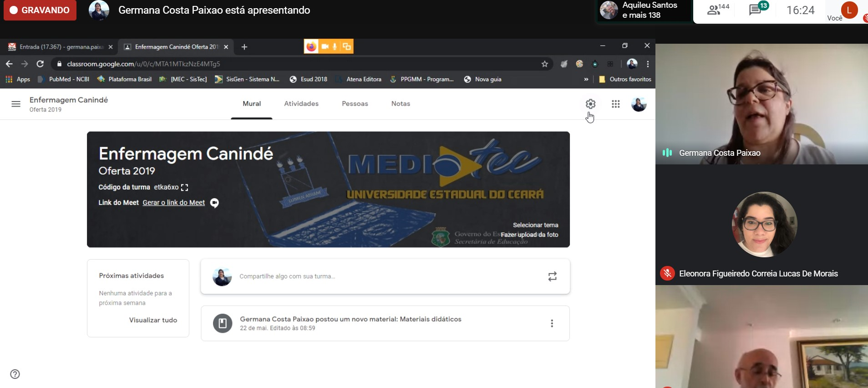Open the Meet chat with 13 messages

tap(758, 9)
